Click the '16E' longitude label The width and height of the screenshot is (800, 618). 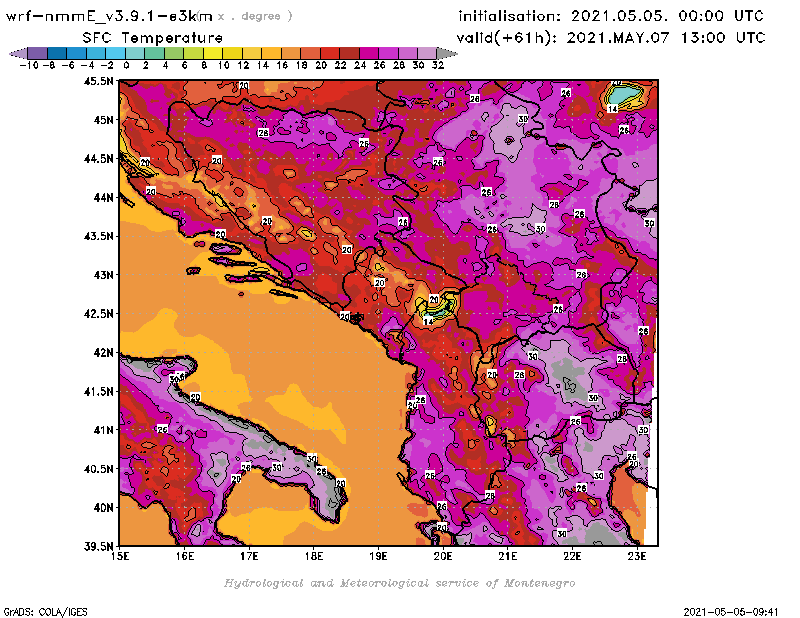185,556
